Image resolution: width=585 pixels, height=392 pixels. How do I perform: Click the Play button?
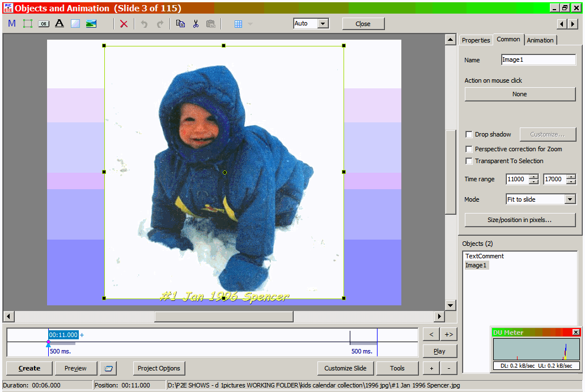tap(439, 351)
